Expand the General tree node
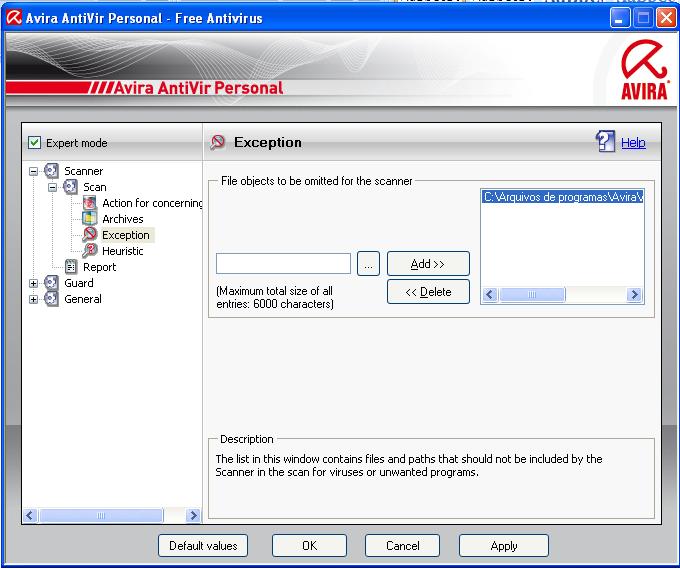This screenshot has width=680, height=569. tap(33, 299)
